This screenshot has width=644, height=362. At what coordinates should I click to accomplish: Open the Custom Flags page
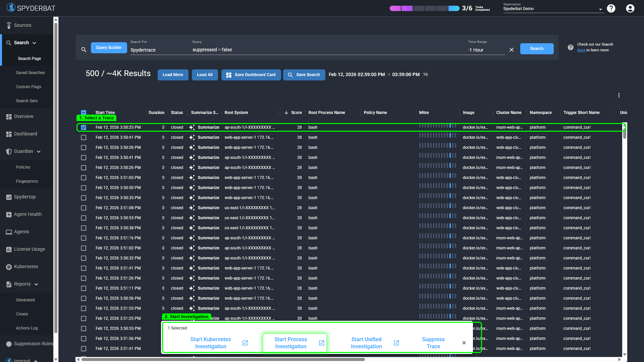click(x=29, y=86)
